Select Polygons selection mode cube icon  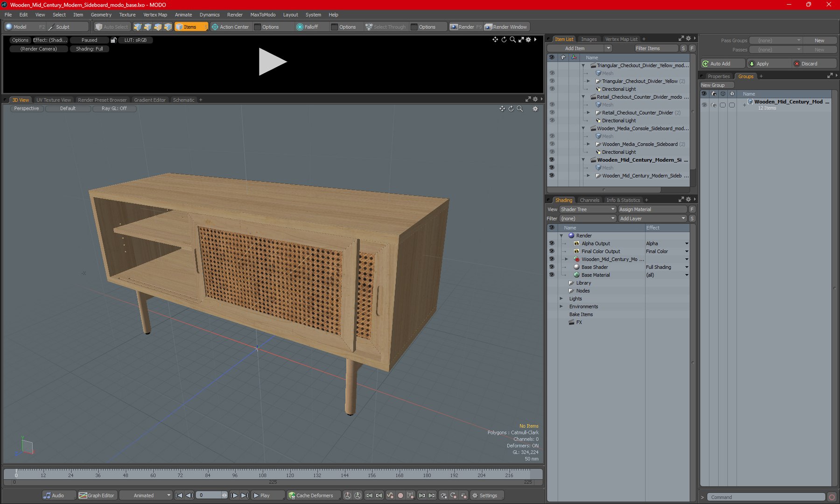point(158,27)
